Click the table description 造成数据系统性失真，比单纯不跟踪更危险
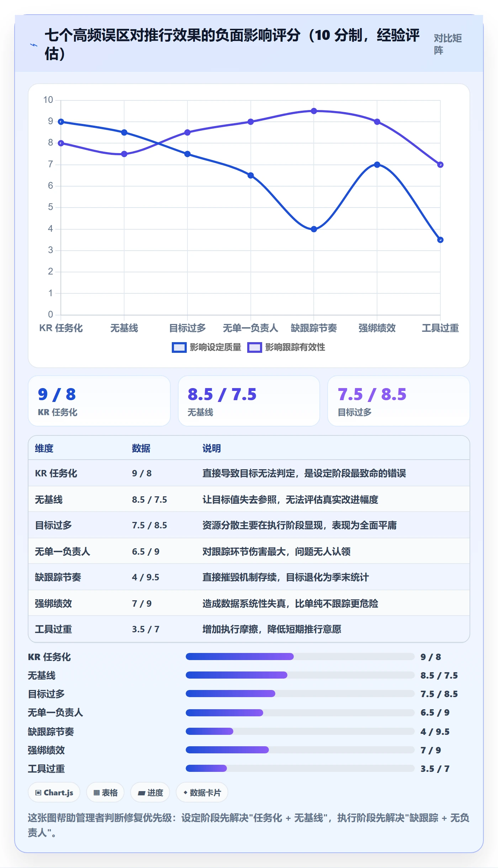This screenshot has width=498, height=868. coord(290,603)
